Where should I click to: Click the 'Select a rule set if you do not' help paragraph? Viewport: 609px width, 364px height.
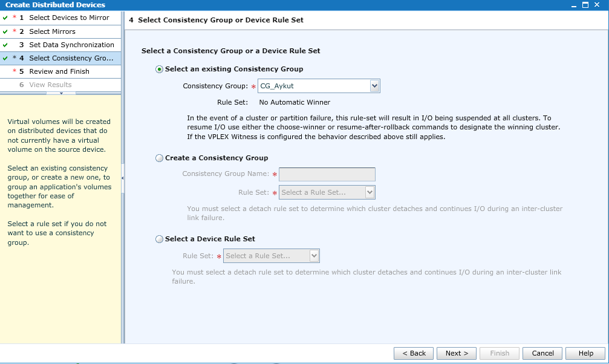[57, 233]
